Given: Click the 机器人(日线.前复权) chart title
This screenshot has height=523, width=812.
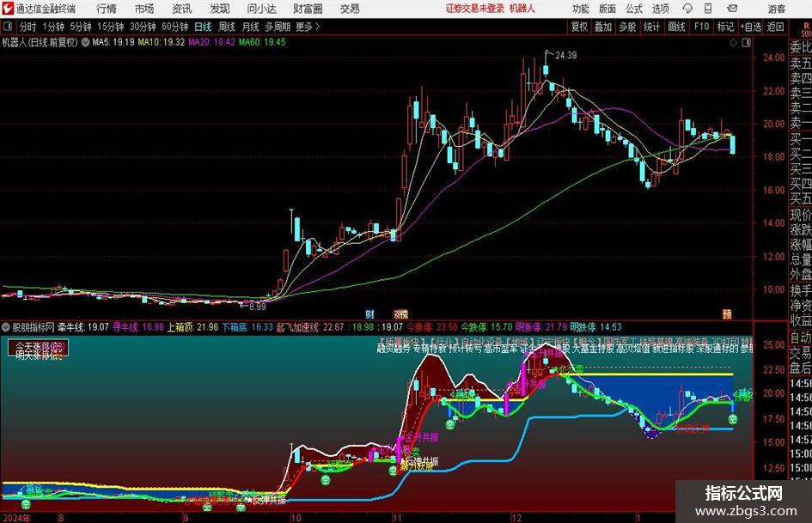Looking at the screenshot, I should pyautogui.click(x=40, y=42).
